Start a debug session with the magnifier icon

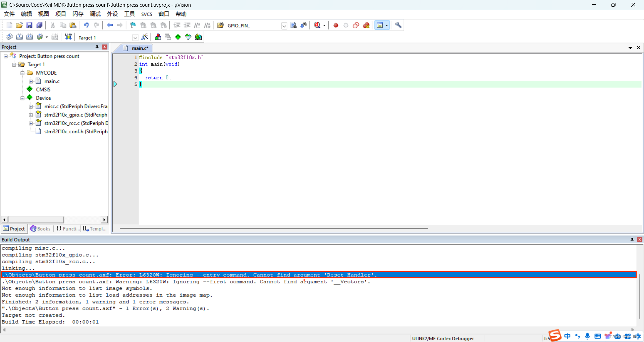click(317, 25)
